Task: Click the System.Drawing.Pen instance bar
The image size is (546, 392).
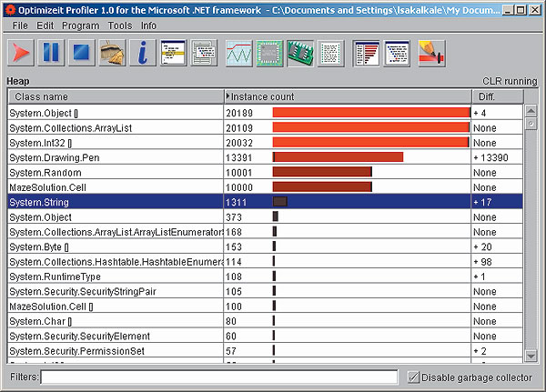Action: pyautogui.click(x=338, y=157)
